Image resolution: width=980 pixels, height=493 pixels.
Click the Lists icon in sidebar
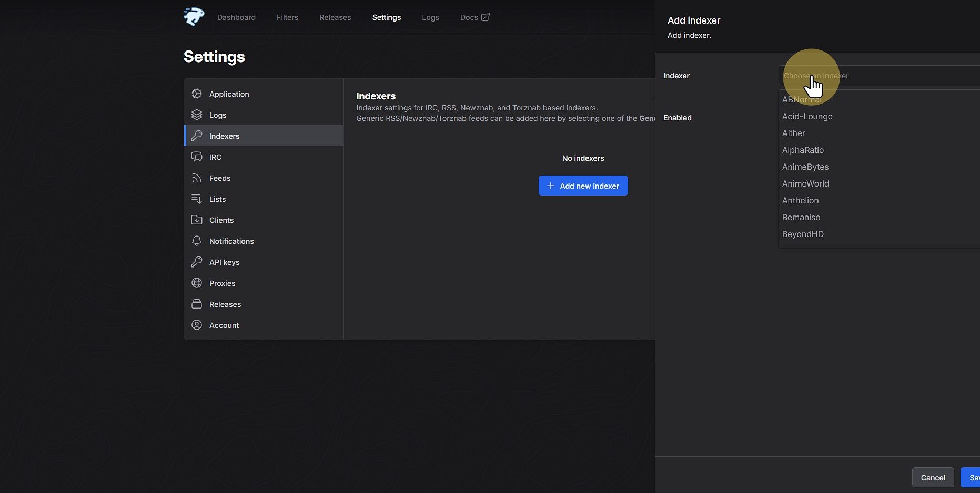pyautogui.click(x=197, y=199)
